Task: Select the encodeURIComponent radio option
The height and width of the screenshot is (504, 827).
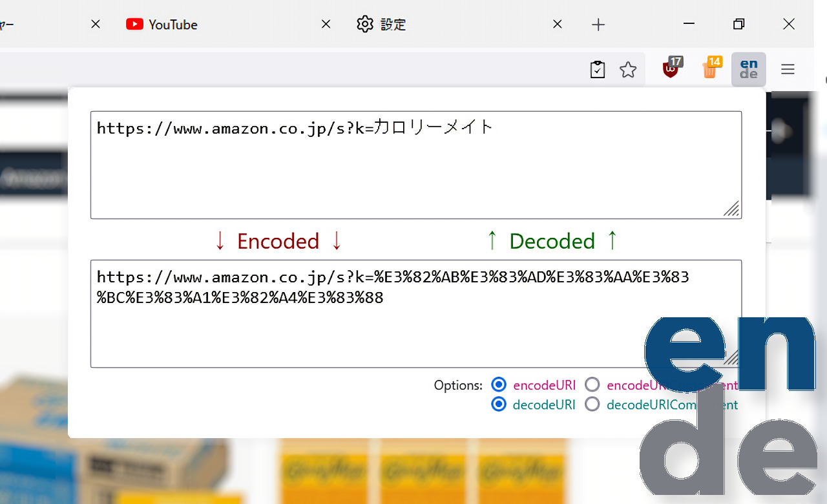Action: pyautogui.click(x=592, y=385)
